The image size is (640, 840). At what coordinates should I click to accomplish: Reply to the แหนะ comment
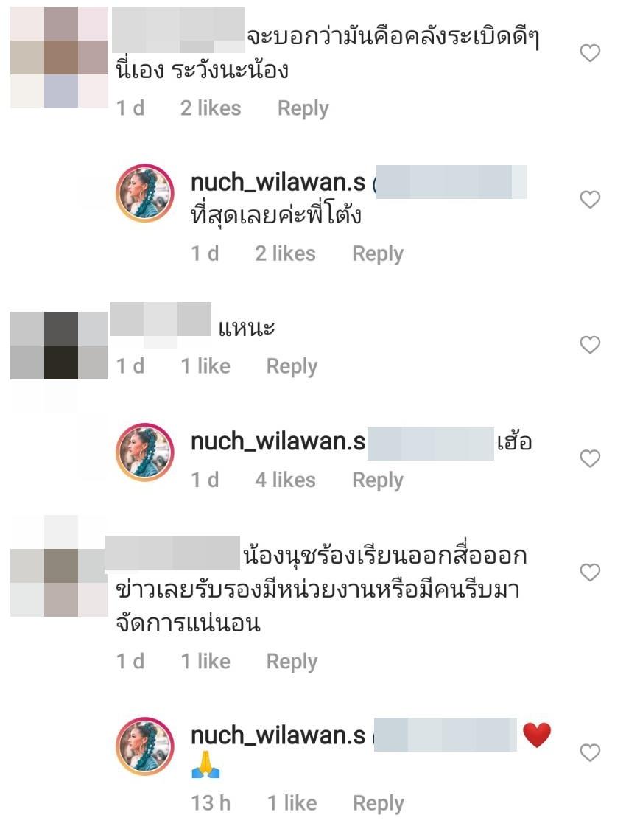coord(292,367)
